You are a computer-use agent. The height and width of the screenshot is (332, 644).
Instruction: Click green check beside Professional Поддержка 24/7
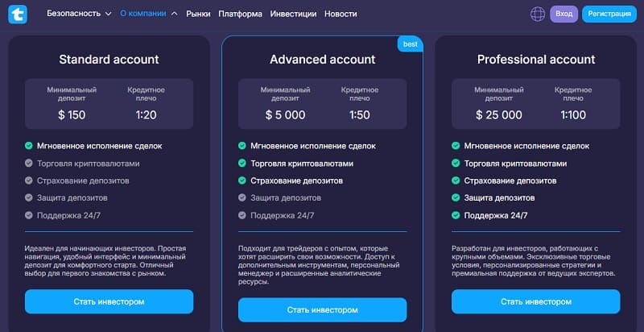pyautogui.click(x=456, y=215)
